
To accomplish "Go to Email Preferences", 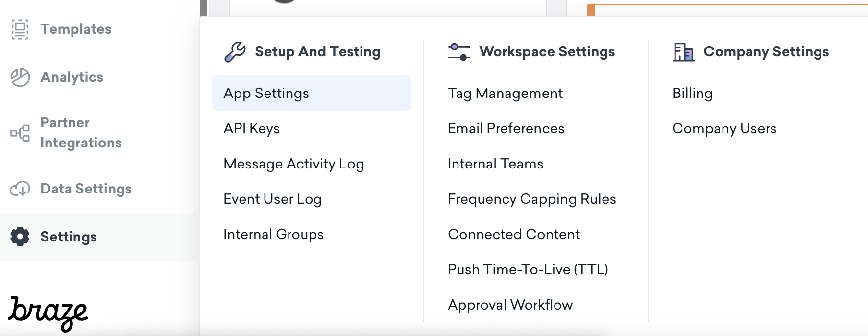I will [x=506, y=128].
